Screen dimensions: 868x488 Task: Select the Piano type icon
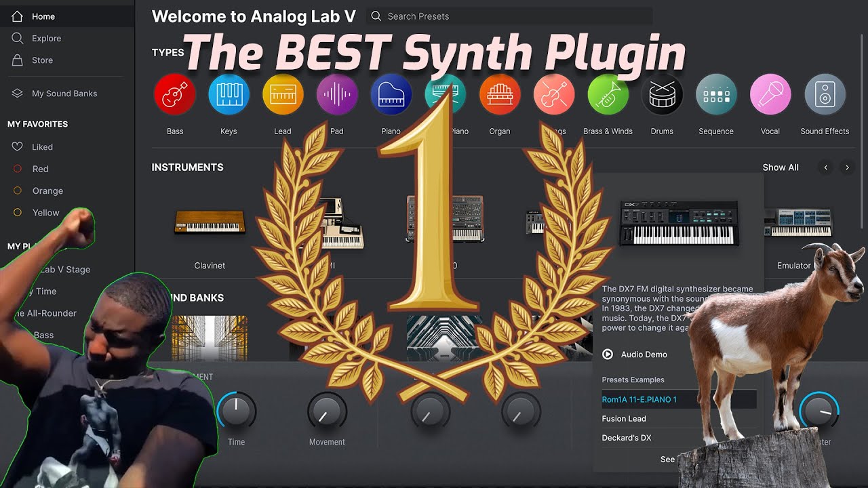(x=391, y=94)
